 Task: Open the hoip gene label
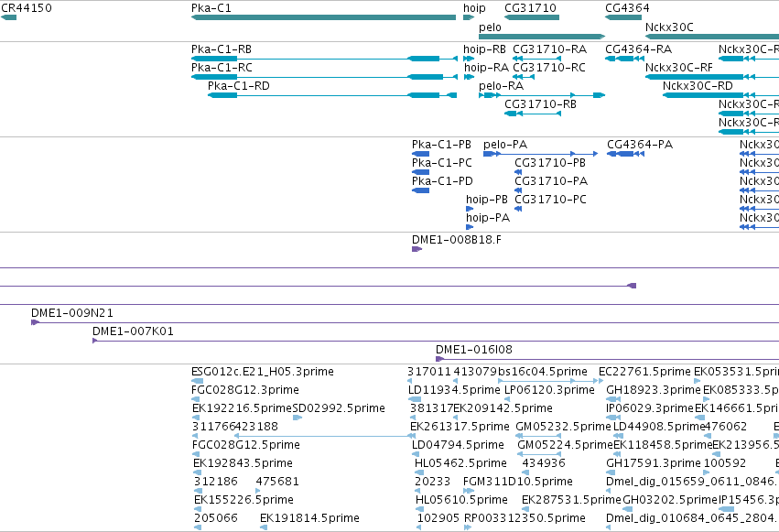[474, 8]
